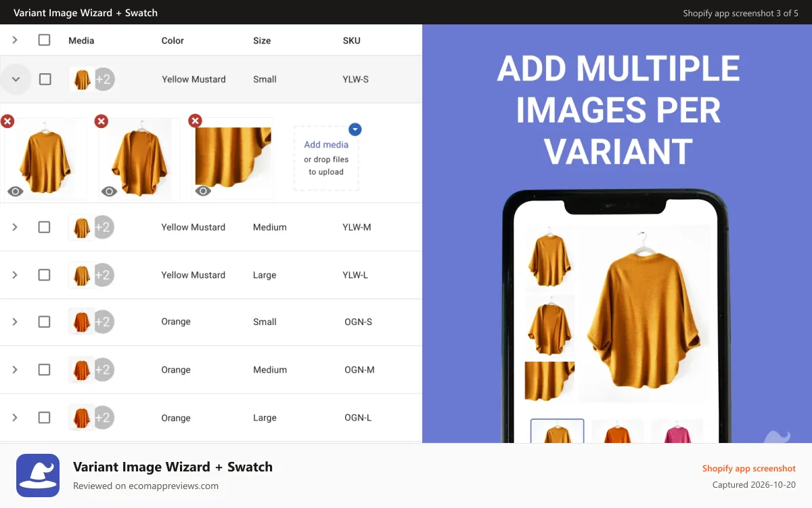Open media thumbnail in YLW-L row

click(81, 275)
